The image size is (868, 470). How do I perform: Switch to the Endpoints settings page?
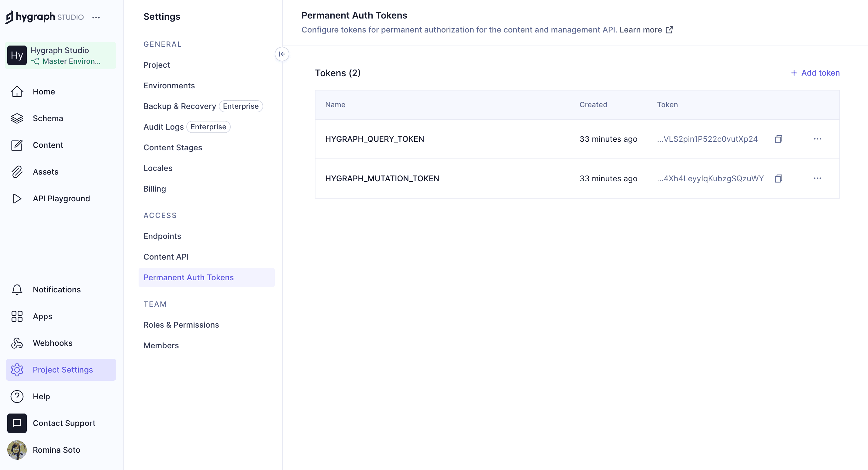(x=162, y=236)
